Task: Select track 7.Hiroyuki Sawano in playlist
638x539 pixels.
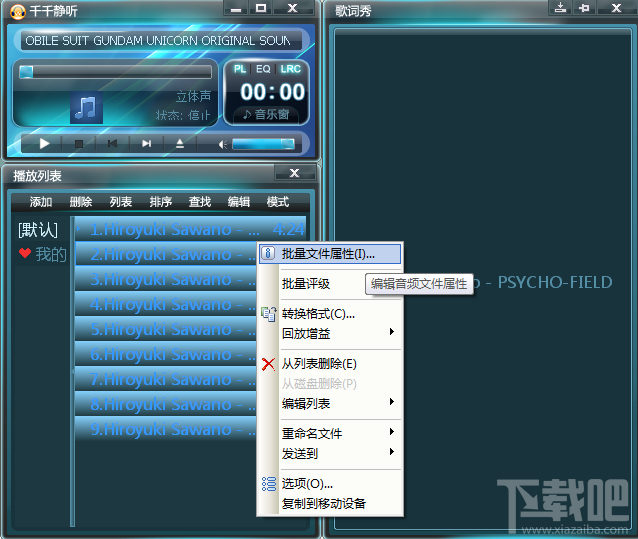Action: coord(166,379)
